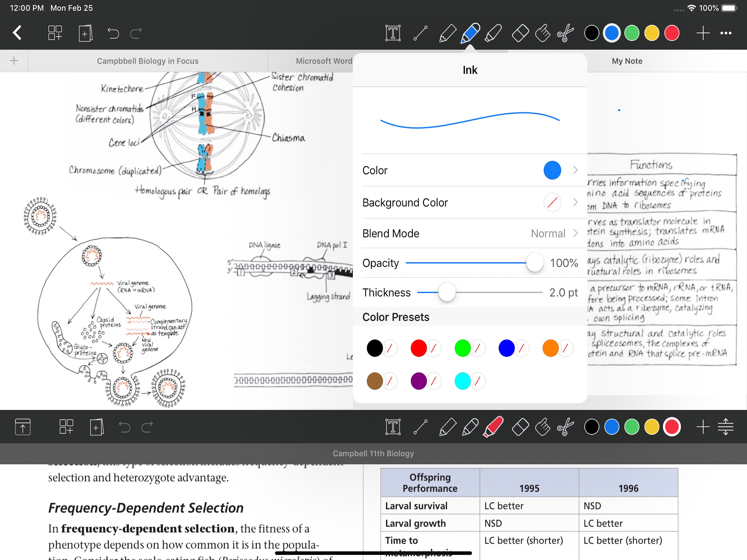Pick yellow color in top toolbar

(x=651, y=33)
